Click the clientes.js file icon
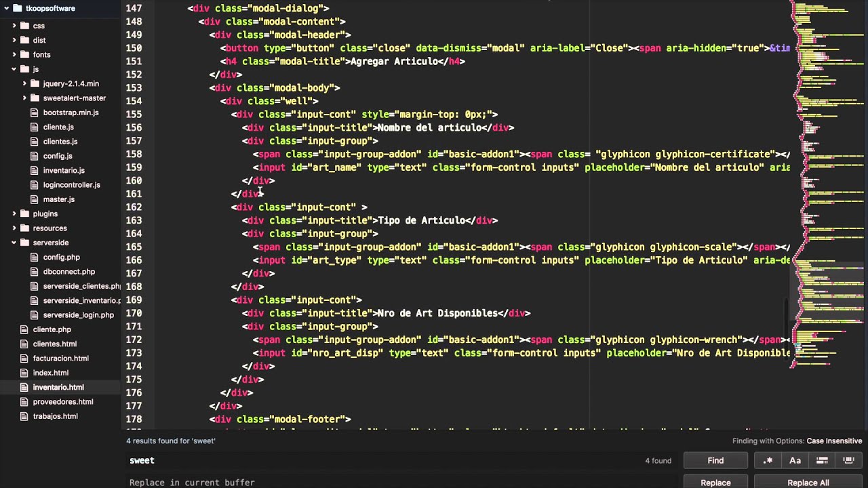This screenshot has width=868, height=488. pos(35,141)
